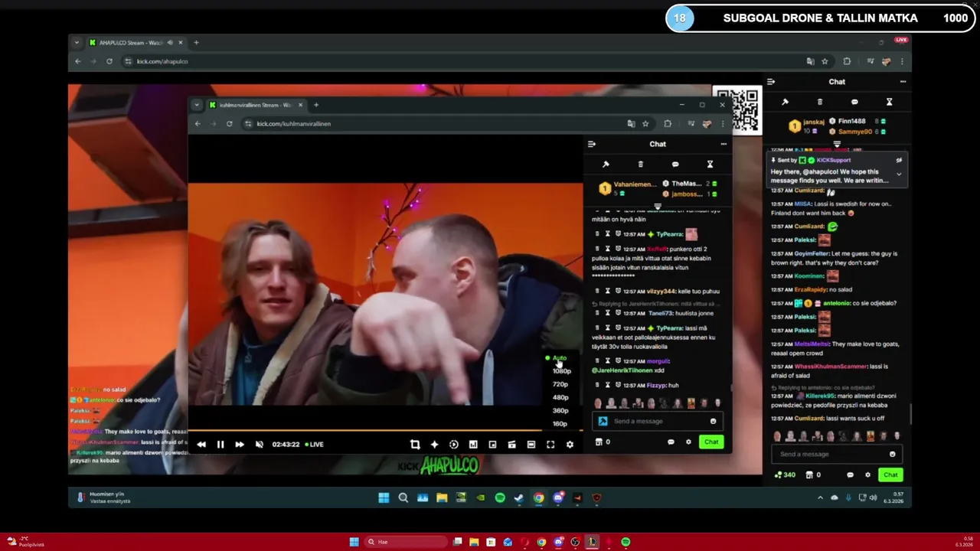
Task: Open emoji picker in inner chat input
Action: pyautogui.click(x=713, y=421)
